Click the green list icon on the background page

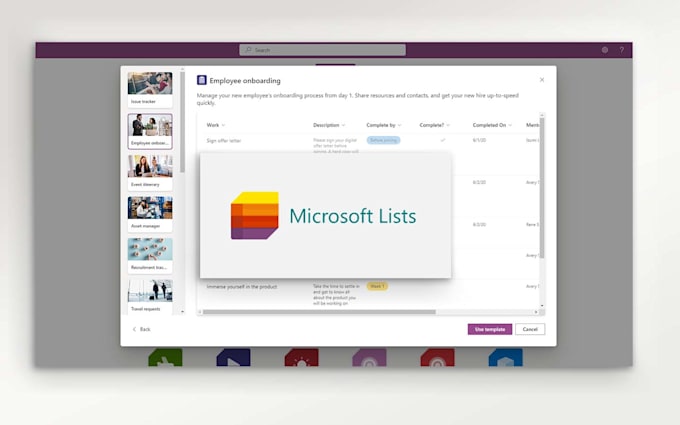[x=165, y=358]
